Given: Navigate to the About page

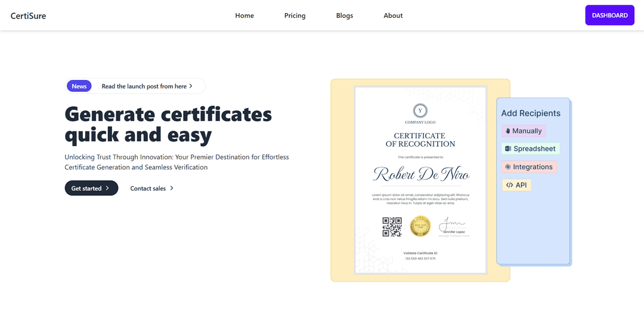Looking at the screenshot, I should 393,16.
